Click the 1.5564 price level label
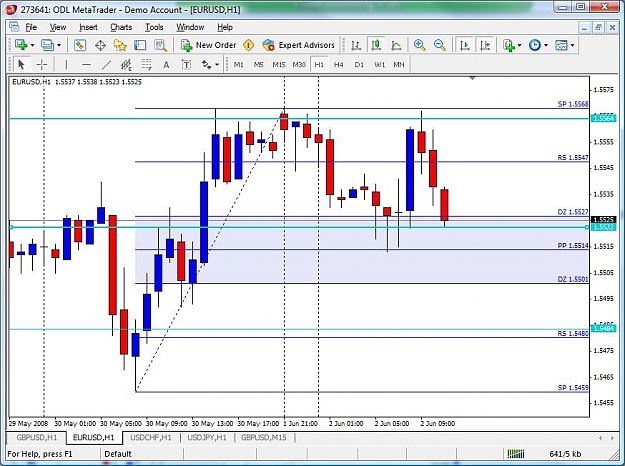 tap(604, 118)
